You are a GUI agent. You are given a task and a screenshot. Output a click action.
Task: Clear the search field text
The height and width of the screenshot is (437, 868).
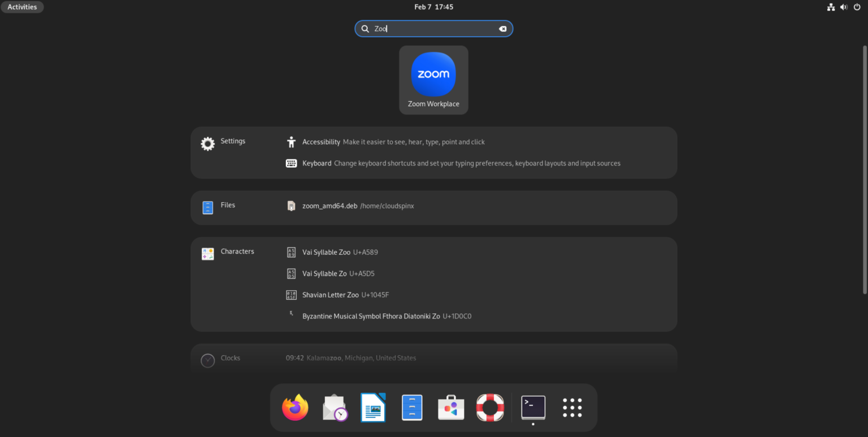tap(502, 28)
